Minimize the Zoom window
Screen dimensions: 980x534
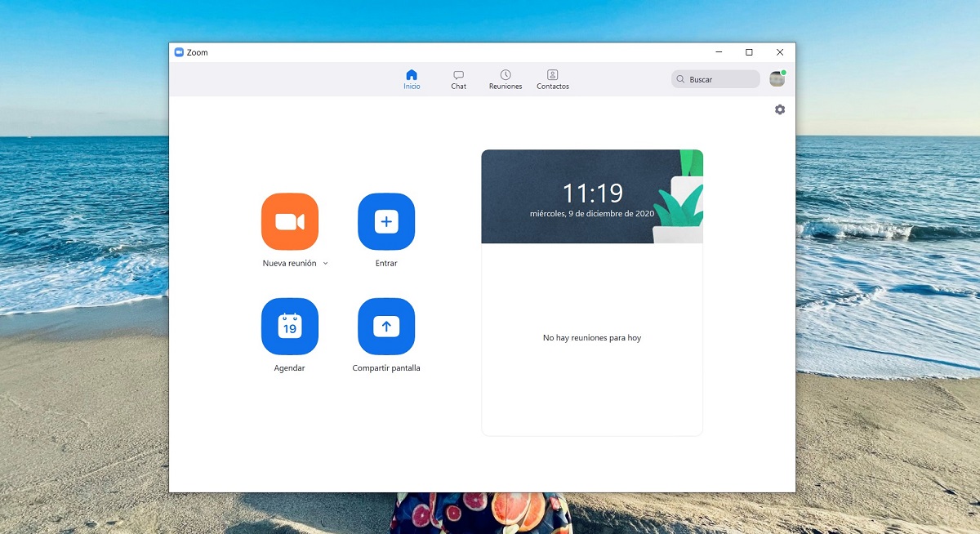click(x=719, y=52)
